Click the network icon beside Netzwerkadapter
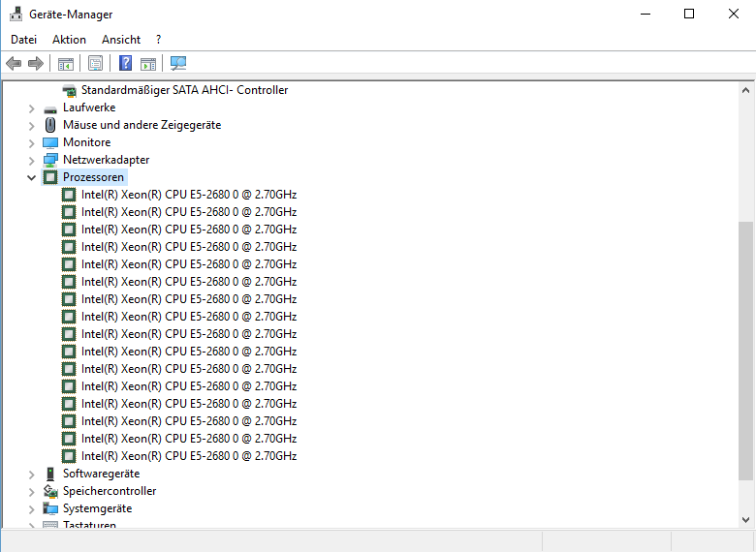The height and width of the screenshot is (552, 756). coord(50,160)
